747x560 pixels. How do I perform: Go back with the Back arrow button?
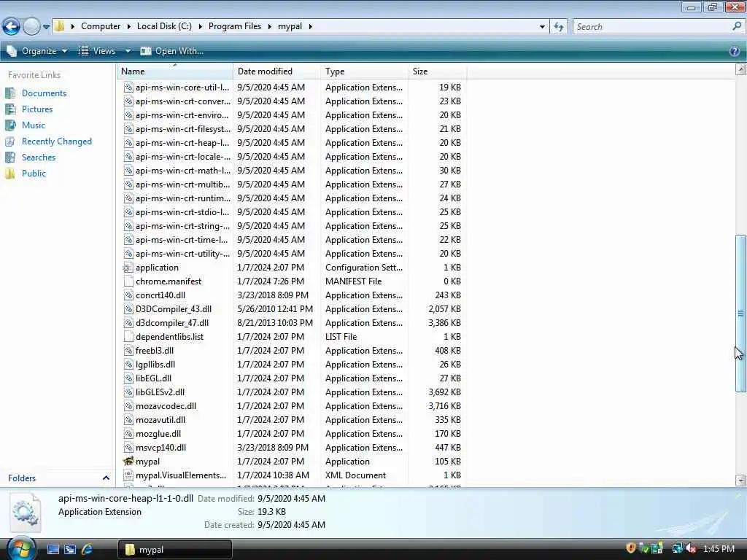11,26
